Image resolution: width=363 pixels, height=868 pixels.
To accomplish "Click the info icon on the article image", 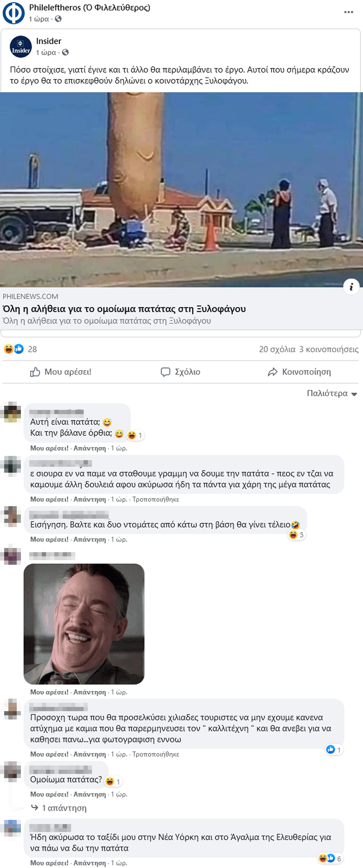I will pos(351,287).
